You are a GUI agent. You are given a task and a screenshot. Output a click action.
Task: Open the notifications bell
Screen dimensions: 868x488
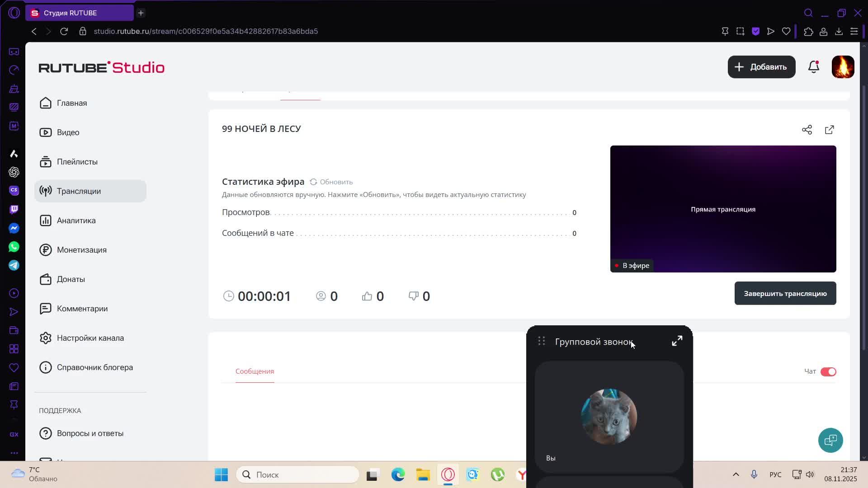point(814,67)
